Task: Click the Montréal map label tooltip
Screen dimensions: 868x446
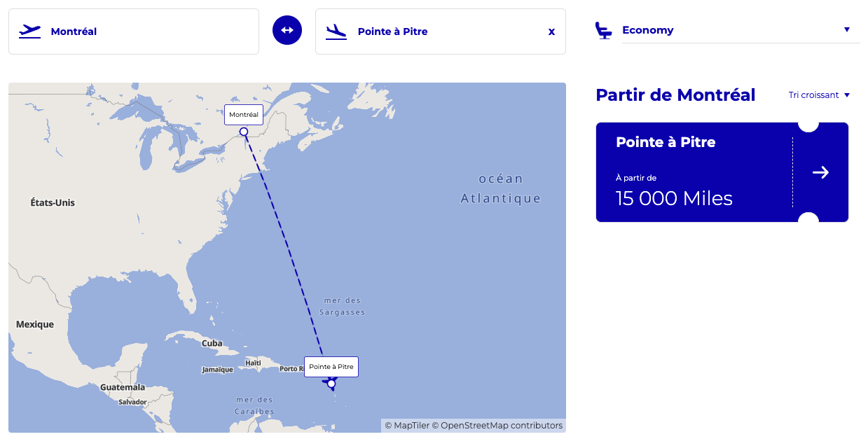Action: click(x=243, y=114)
